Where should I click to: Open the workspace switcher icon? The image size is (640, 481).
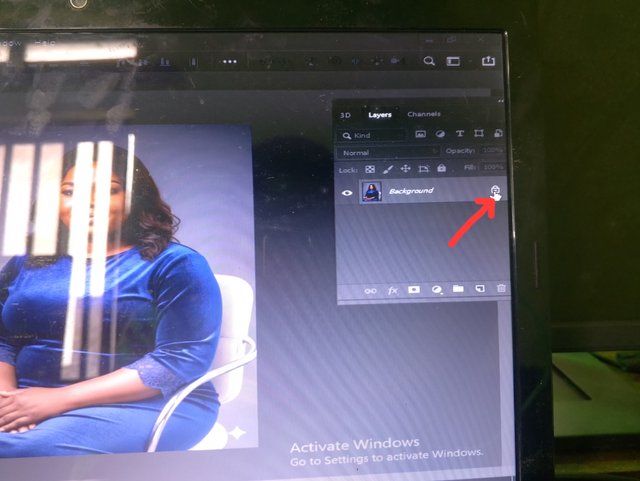(x=453, y=61)
